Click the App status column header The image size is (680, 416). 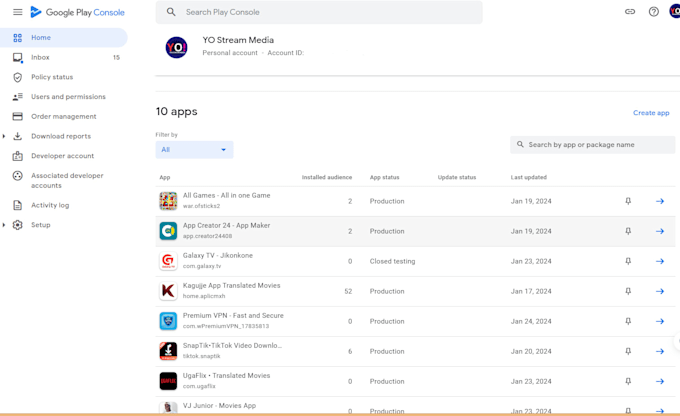pos(384,177)
